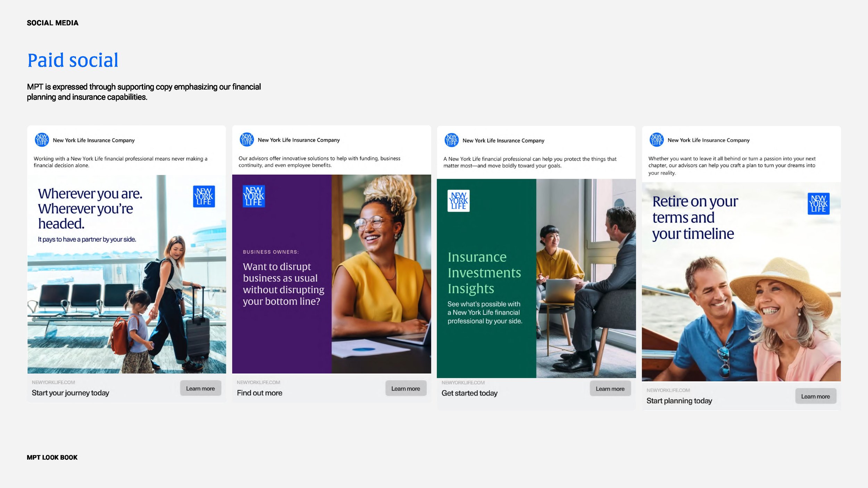Viewport: 868px width, 488px height.
Task: Click the company name above "A New York Life financial professional"
Action: [x=503, y=141]
